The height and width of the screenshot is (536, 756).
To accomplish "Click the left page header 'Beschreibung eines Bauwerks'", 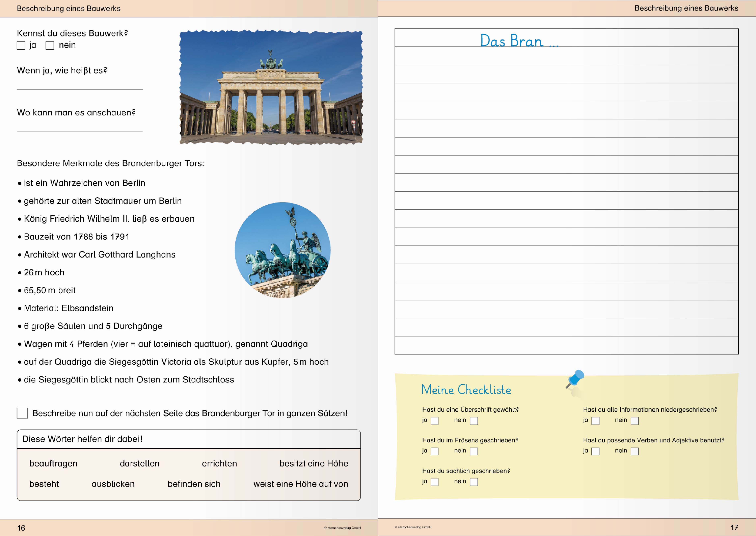I will tap(69, 8).
